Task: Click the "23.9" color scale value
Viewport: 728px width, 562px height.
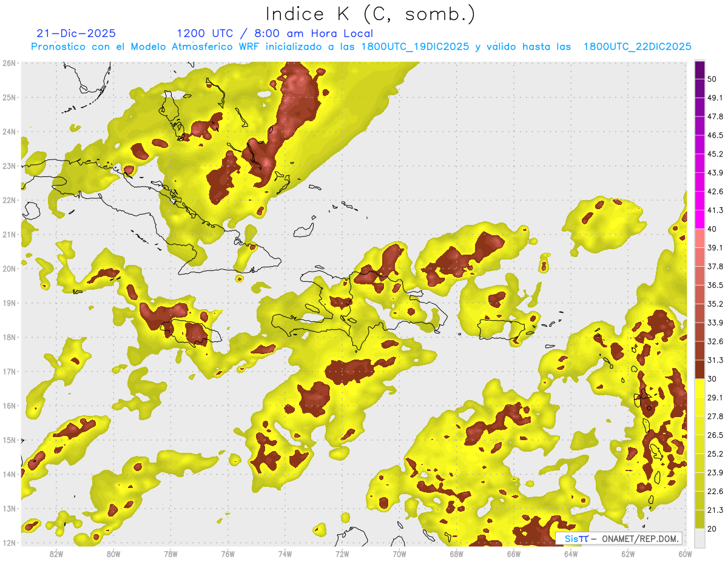Action: point(714,473)
